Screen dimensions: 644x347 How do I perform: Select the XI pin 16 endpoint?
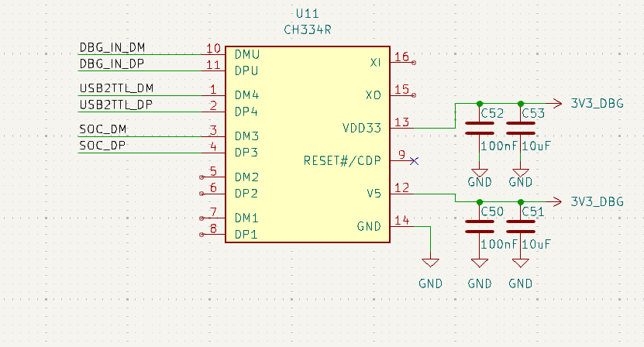click(415, 62)
